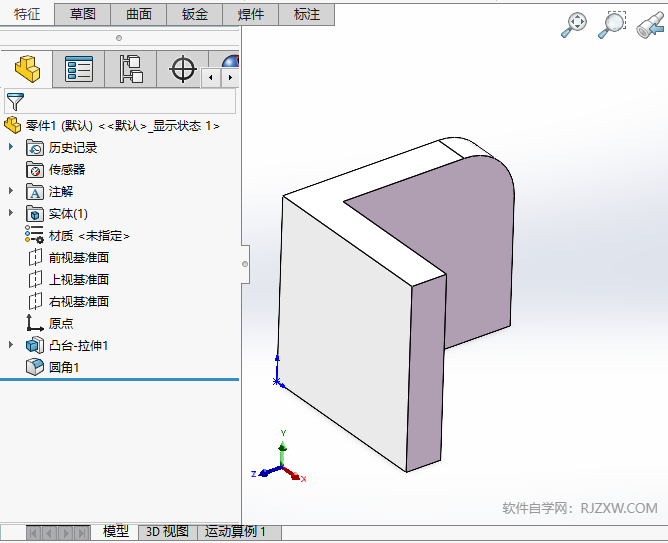
Task: Click the 右视基准面 plane icon
Action: click(x=35, y=301)
